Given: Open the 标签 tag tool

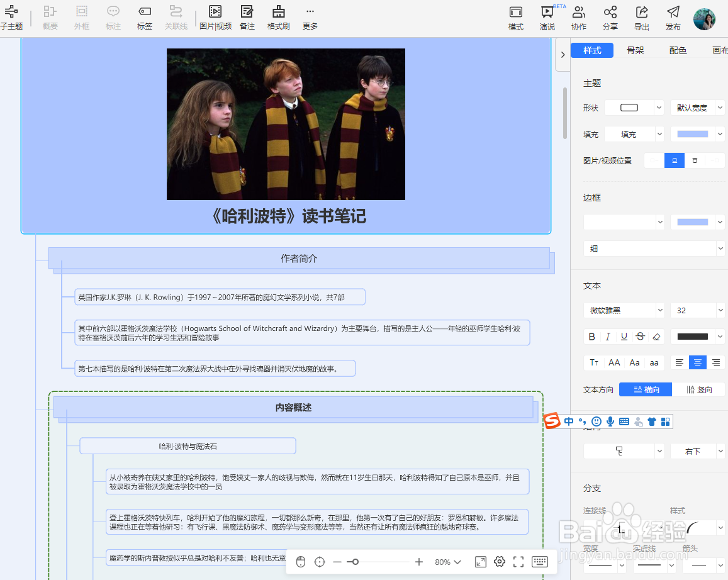Looking at the screenshot, I should tap(145, 18).
